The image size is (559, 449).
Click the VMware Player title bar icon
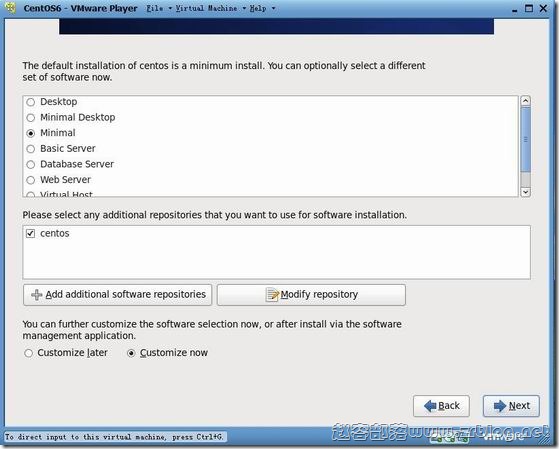[x=11, y=8]
